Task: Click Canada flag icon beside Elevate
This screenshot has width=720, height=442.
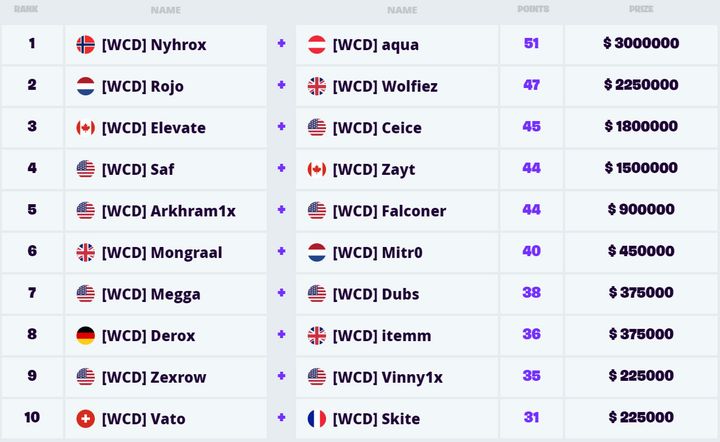Action: point(85,128)
